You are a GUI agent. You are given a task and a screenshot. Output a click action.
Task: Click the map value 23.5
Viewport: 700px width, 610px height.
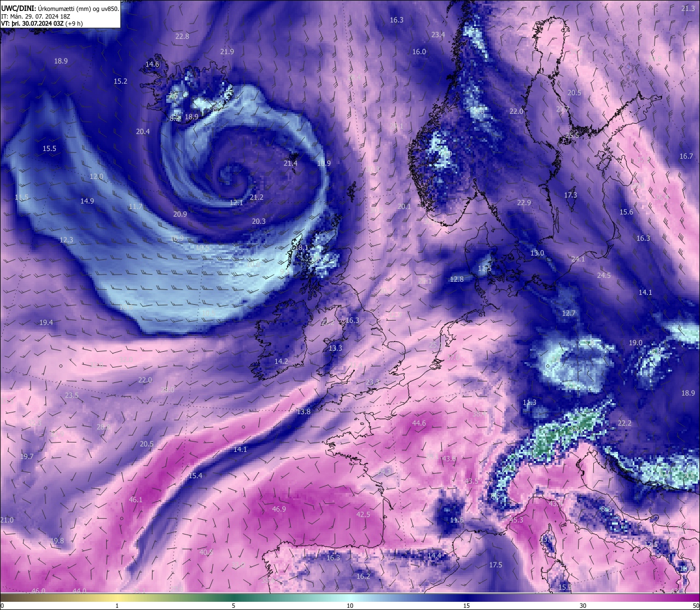point(72,396)
